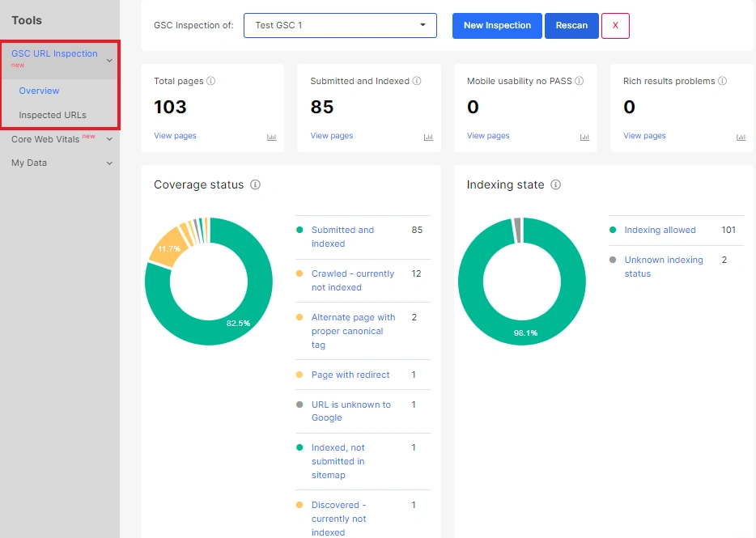The height and width of the screenshot is (538, 756).
Task: Click chart icon in Rich results problems card
Action: (x=741, y=137)
